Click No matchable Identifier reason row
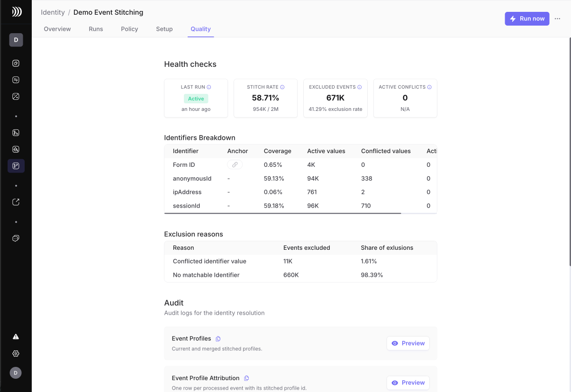The width and height of the screenshot is (571, 392). tap(300, 275)
